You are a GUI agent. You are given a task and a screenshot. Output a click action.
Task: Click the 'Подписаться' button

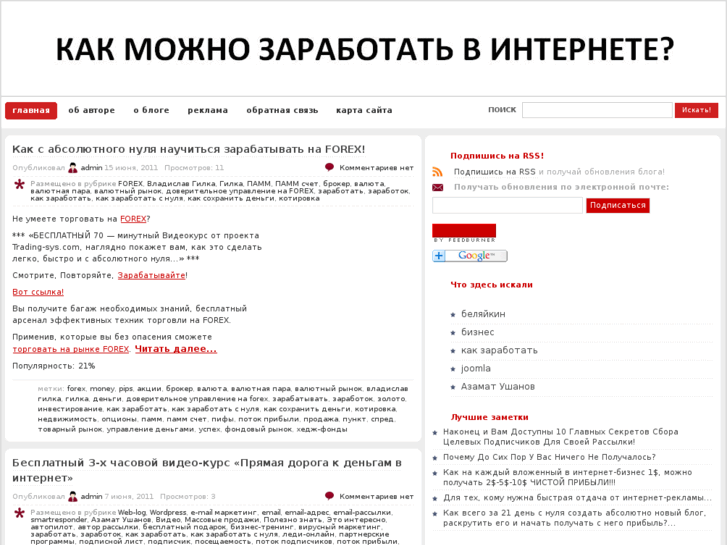pos(618,205)
